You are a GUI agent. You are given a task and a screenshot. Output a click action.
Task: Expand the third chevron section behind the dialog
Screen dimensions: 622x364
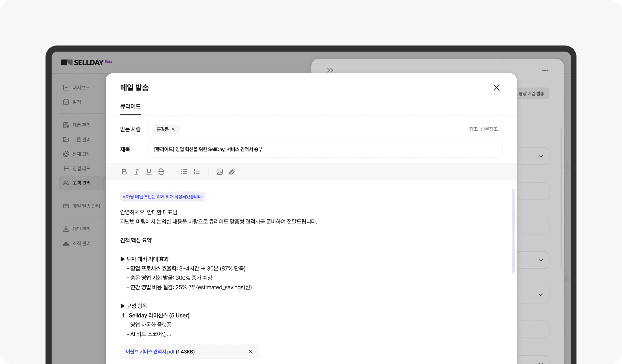(x=541, y=295)
